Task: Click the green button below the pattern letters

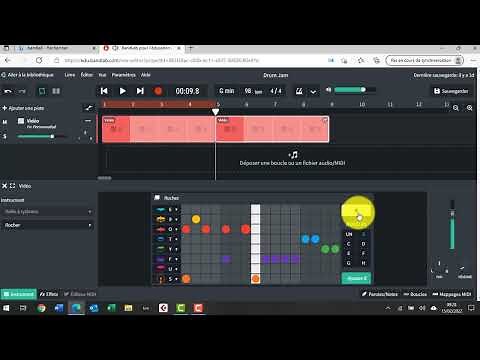Action: point(356,278)
